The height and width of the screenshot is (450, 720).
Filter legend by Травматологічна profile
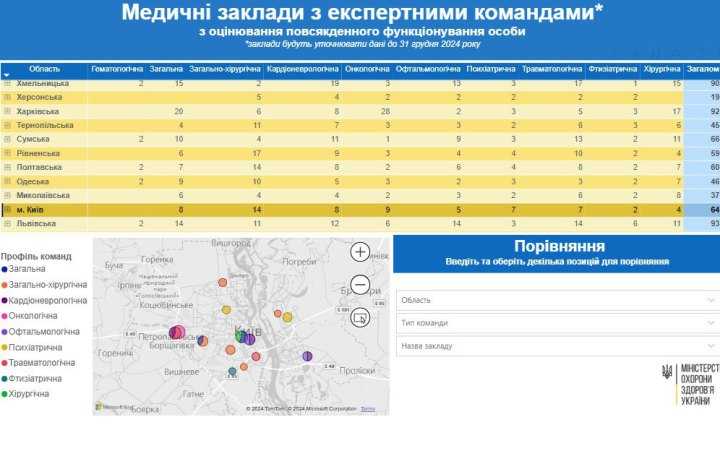pos(38,363)
